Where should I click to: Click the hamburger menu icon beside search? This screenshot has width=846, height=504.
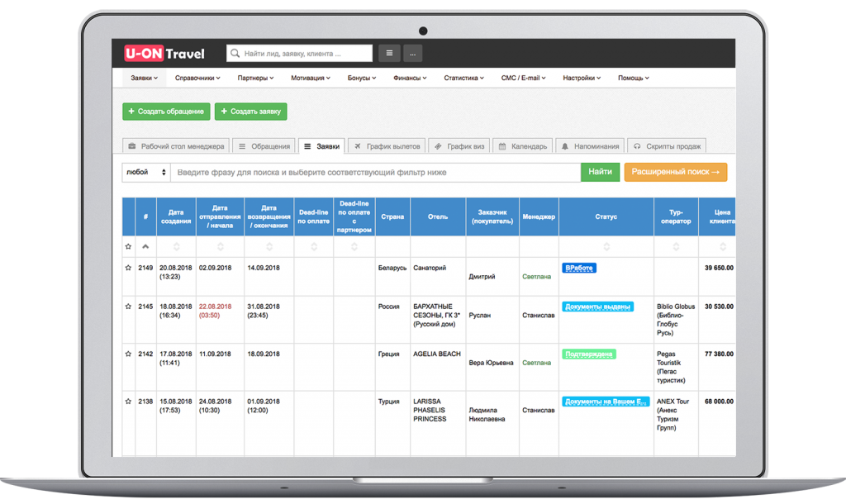pos(389,54)
